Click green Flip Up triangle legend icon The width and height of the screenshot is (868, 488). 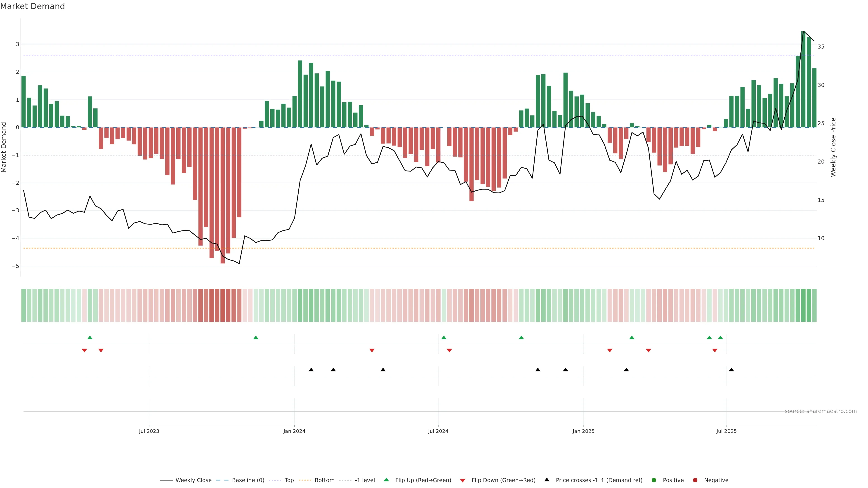pyautogui.click(x=387, y=480)
